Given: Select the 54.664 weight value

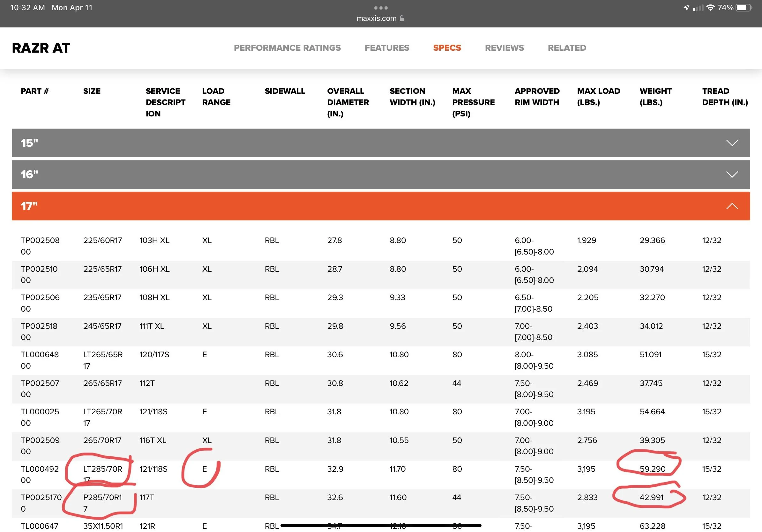Looking at the screenshot, I should coord(652,412).
